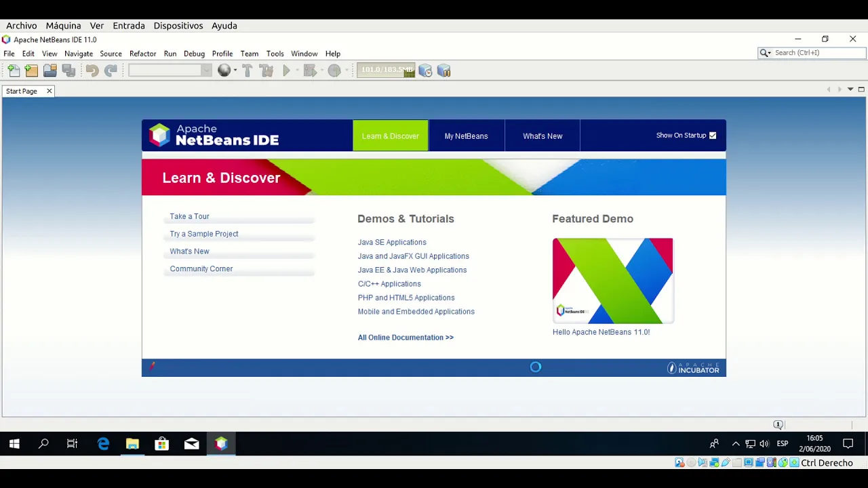Open the Take a Tour link
Screen dimensions: 868x488
click(x=190, y=216)
